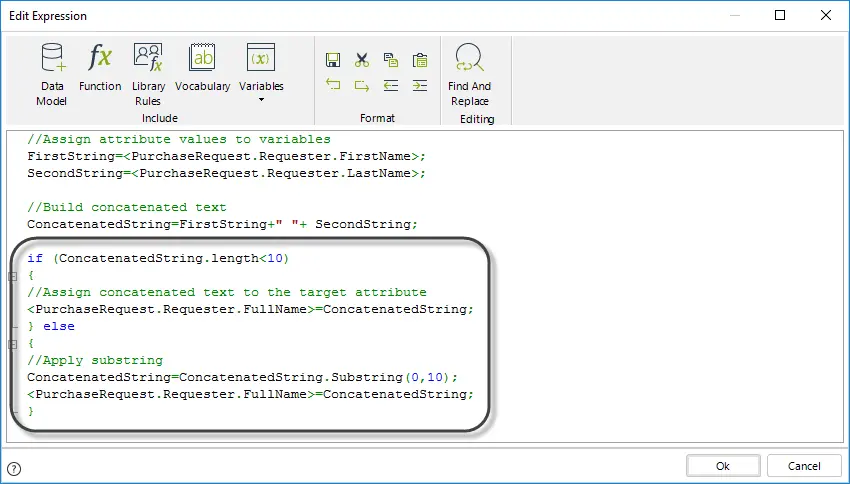
Task: Click the Cancel button
Action: click(804, 466)
